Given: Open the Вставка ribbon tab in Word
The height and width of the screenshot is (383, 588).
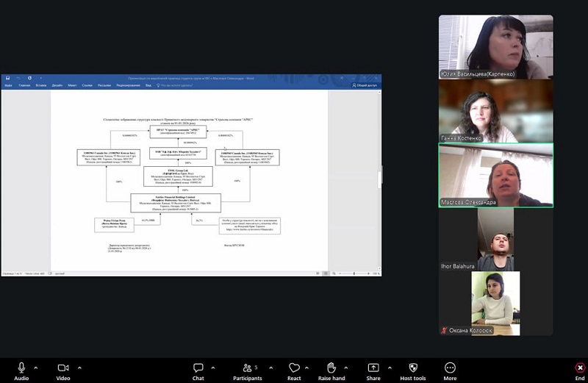Looking at the screenshot, I should pyautogui.click(x=41, y=85).
